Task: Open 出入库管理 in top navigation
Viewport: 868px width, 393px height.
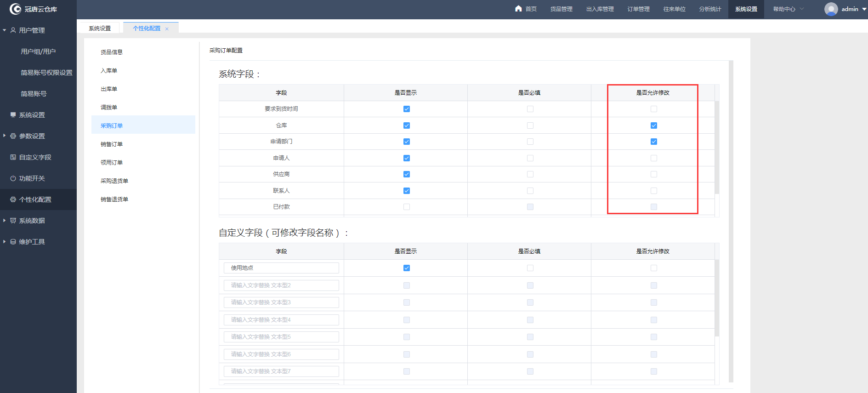Action: click(600, 9)
